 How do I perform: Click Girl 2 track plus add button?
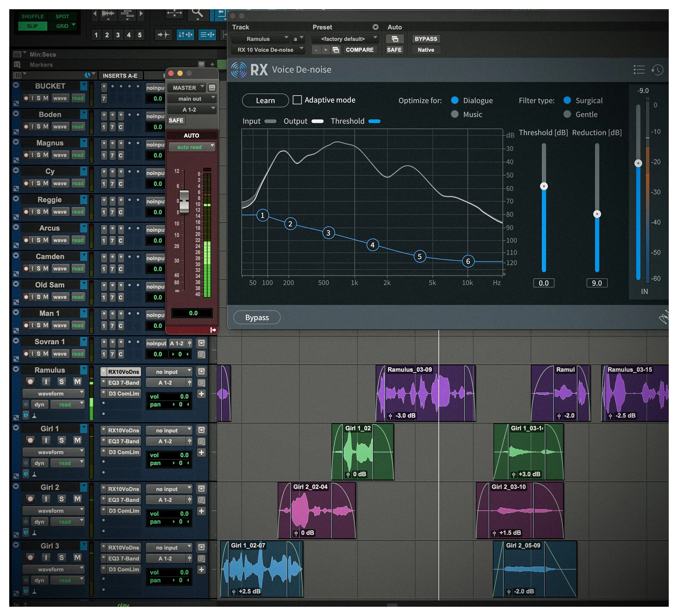click(x=201, y=511)
